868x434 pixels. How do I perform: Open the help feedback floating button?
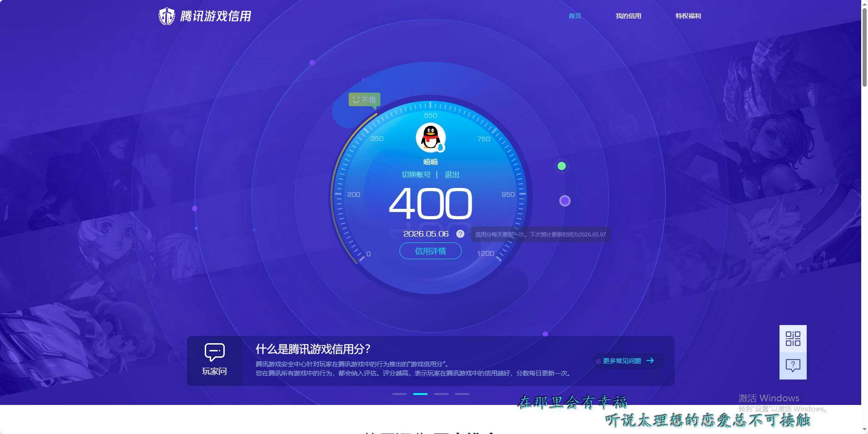793,366
